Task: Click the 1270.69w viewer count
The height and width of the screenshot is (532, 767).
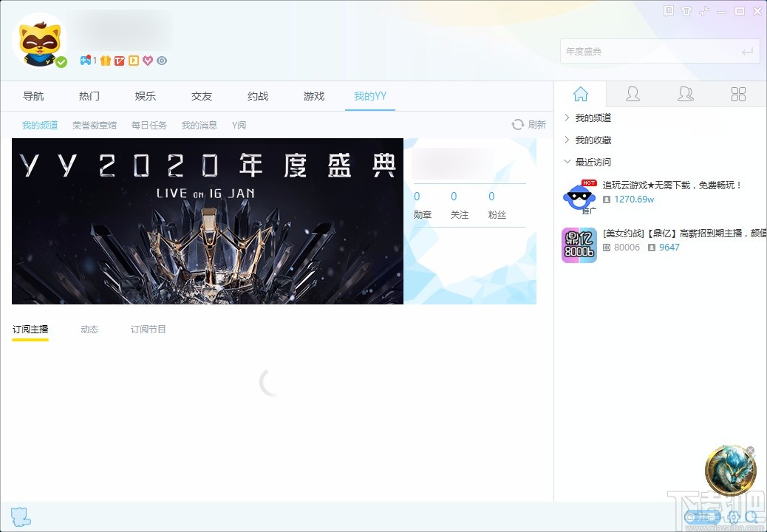Action: pos(634,199)
